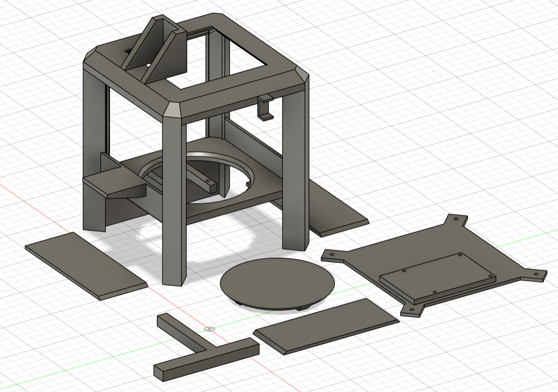
Task: Click the triangular bracket atop the frame
Action: (155, 49)
